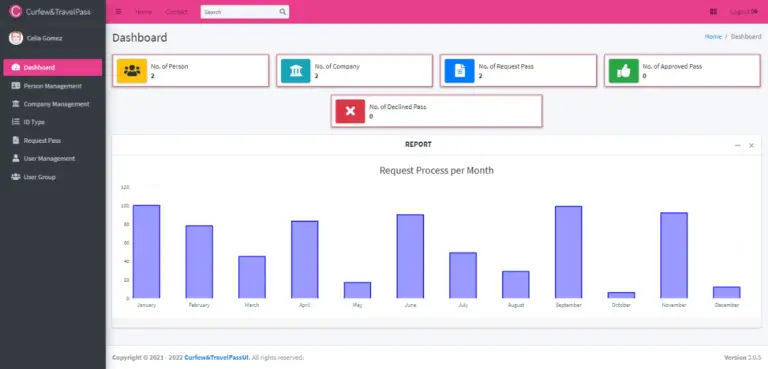Remove the REPORT panel with X icon
The width and height of the screenshot is (768, 369).
coord(751,146)
